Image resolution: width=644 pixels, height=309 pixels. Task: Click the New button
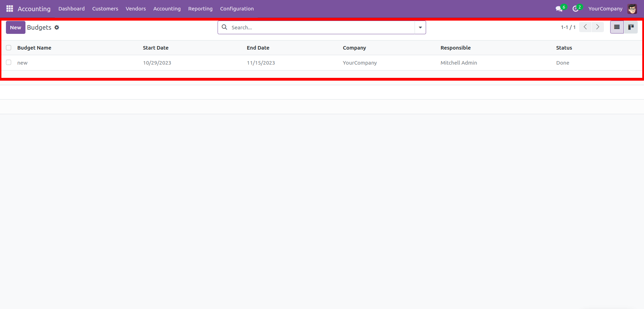(15, 28)
